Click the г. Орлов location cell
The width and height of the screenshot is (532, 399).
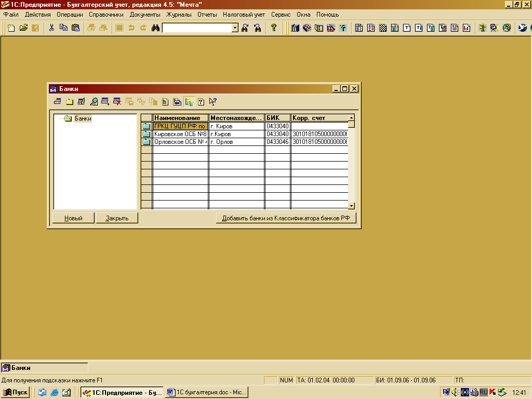[236, 142]
